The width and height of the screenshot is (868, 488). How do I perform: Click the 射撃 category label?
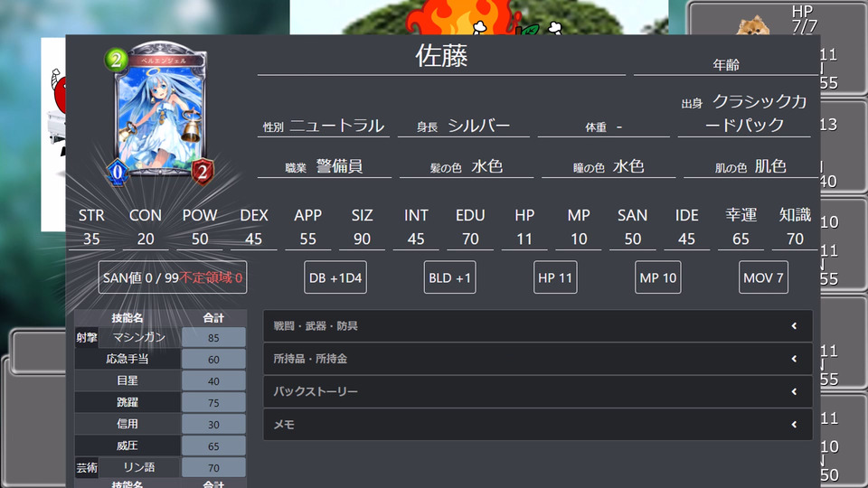[87, 337]
